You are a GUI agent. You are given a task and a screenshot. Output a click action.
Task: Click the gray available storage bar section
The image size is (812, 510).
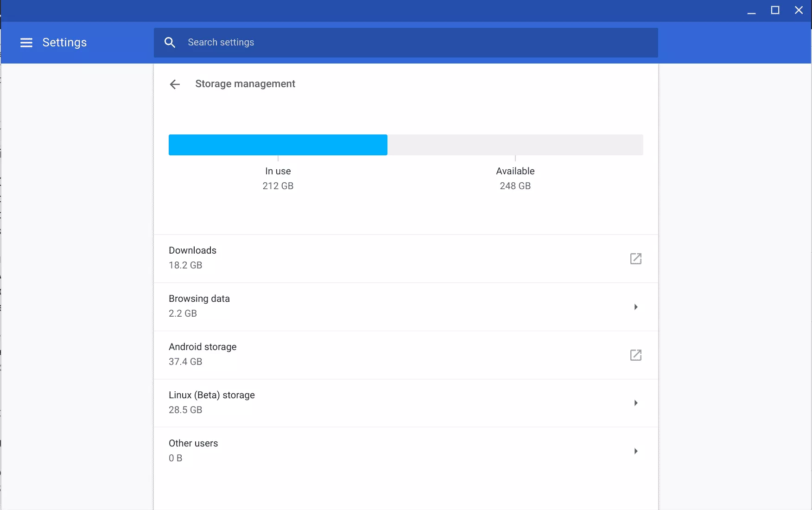(x=515, y=145)
